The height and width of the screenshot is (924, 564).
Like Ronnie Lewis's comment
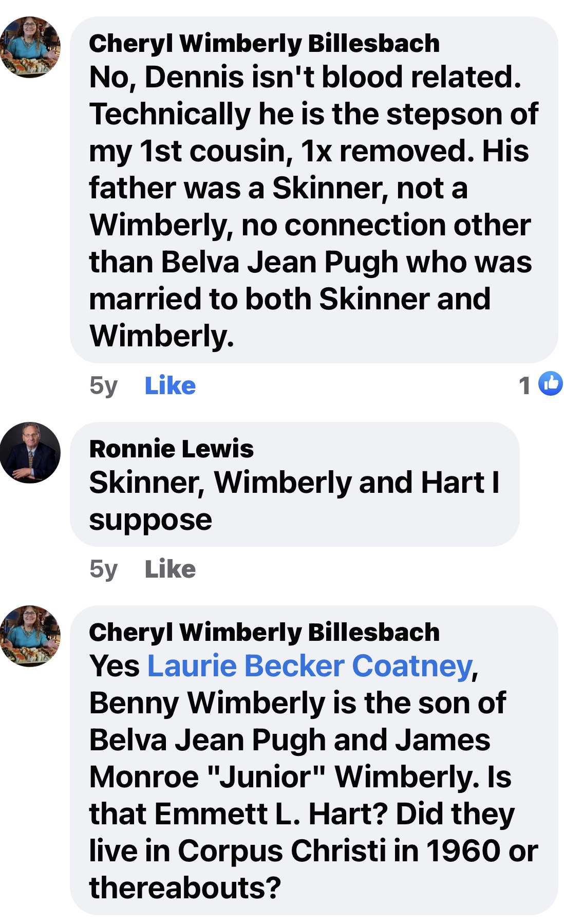point(170,569)
